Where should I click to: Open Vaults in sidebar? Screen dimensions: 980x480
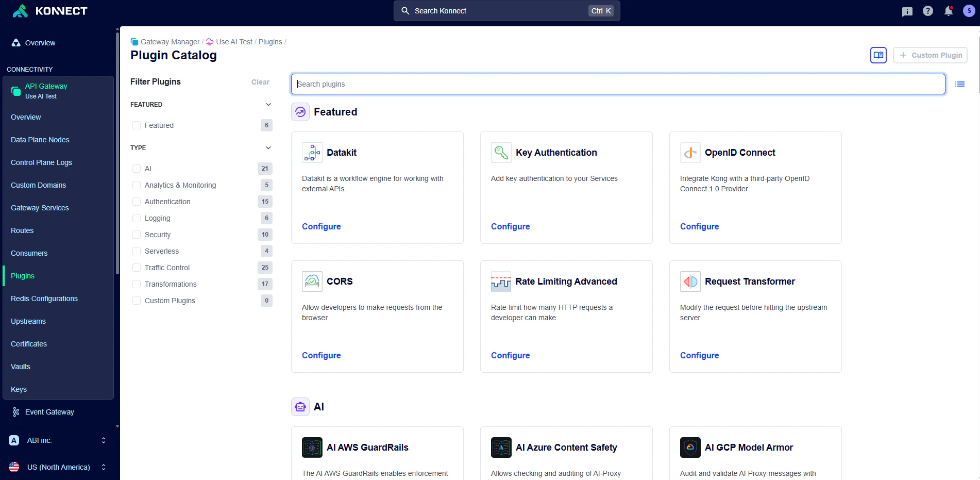21,367
